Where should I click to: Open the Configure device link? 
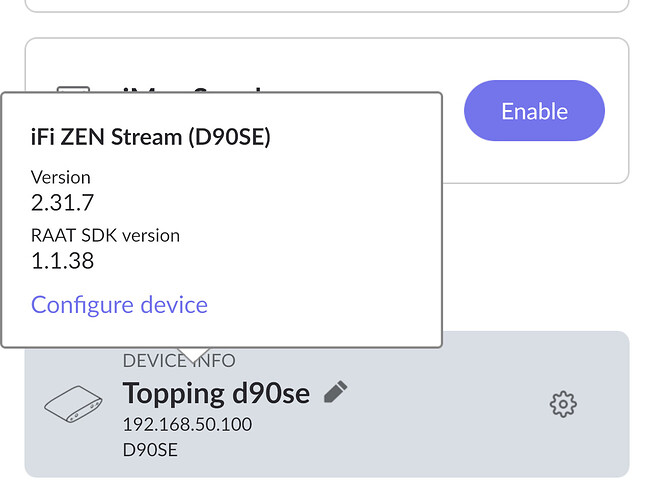tap(119, 305)
